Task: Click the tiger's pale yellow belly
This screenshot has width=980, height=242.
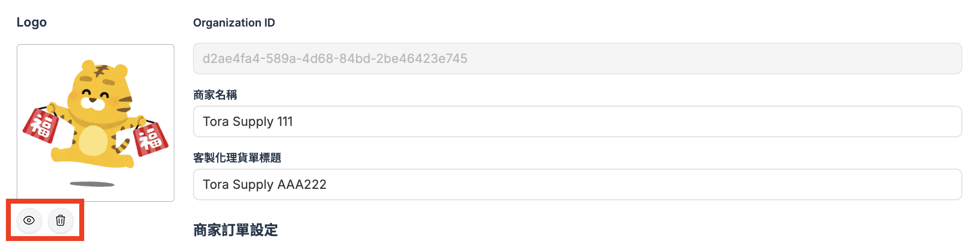Action: (x=93, y=141)
